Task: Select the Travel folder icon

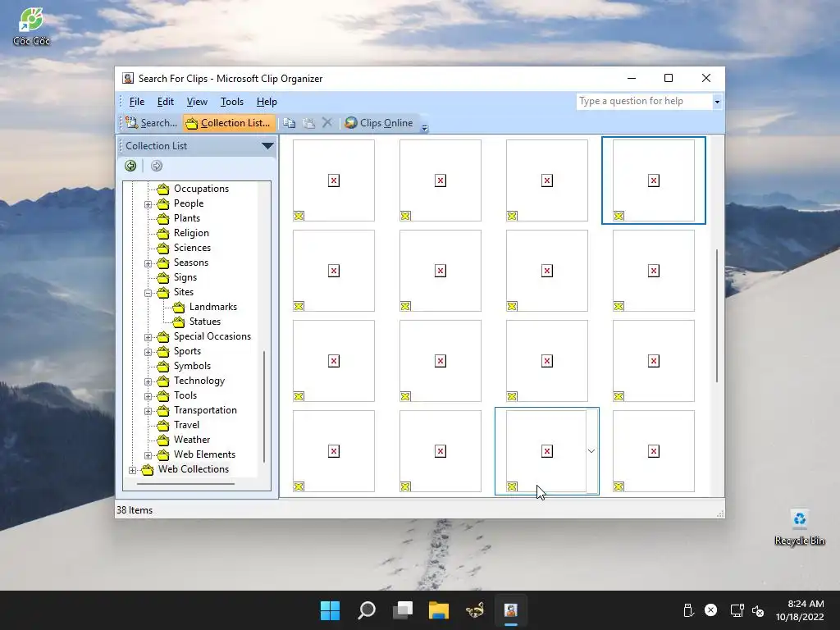Action: (163, 425)
